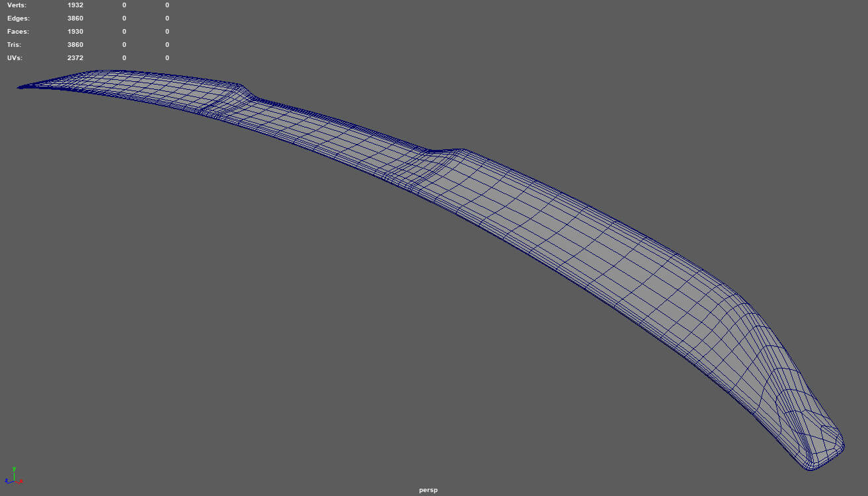Select the pointed left tip of the mesh
Image resolution: width=868 pixels, height=496 pixels.
tap(21, 87)
